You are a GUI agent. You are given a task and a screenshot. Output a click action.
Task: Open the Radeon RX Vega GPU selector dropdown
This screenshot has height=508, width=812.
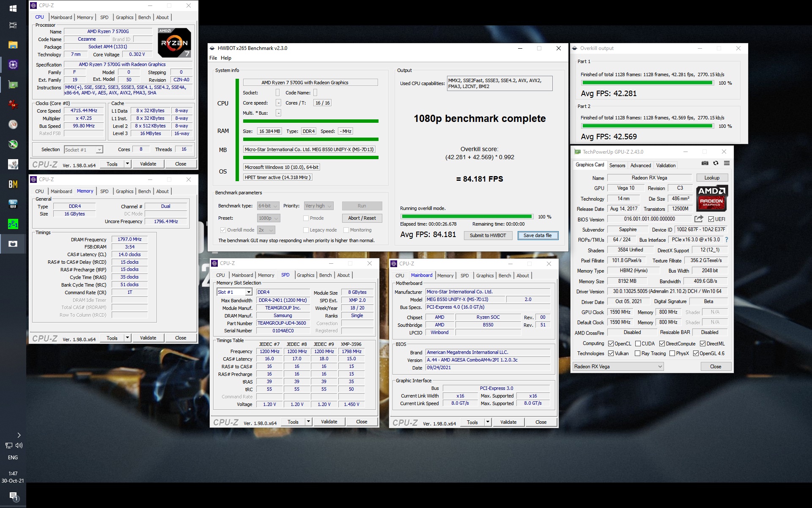pyautogui.click(x=618, y=367)
